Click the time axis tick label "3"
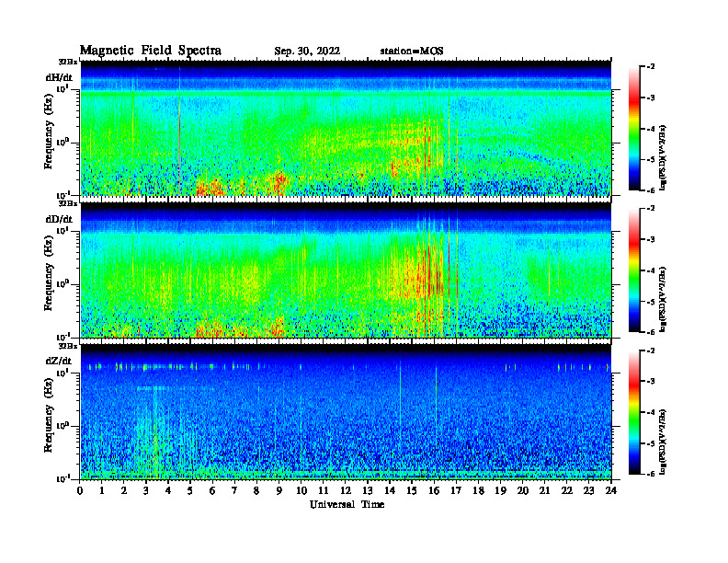728x563 pixels. pyautogui.click(x=146, y=490)
